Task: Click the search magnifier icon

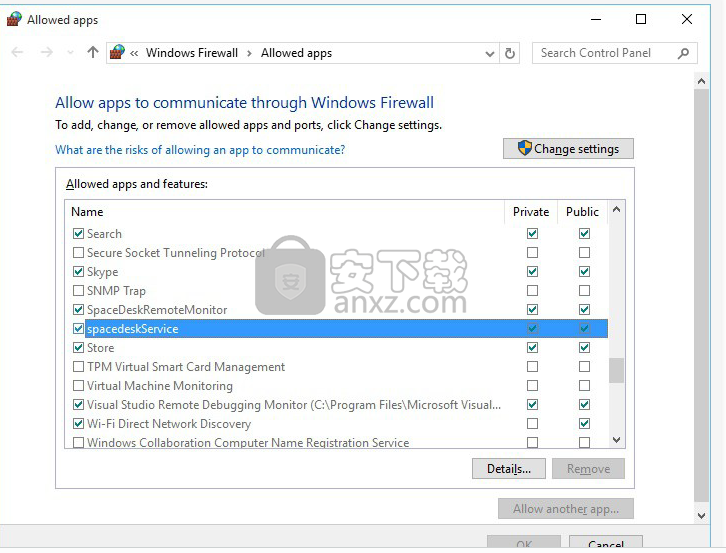Action: tap(683, 53)
